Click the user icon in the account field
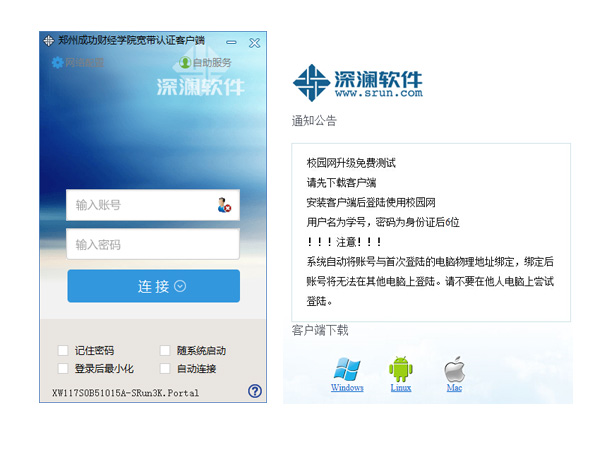 224,205
